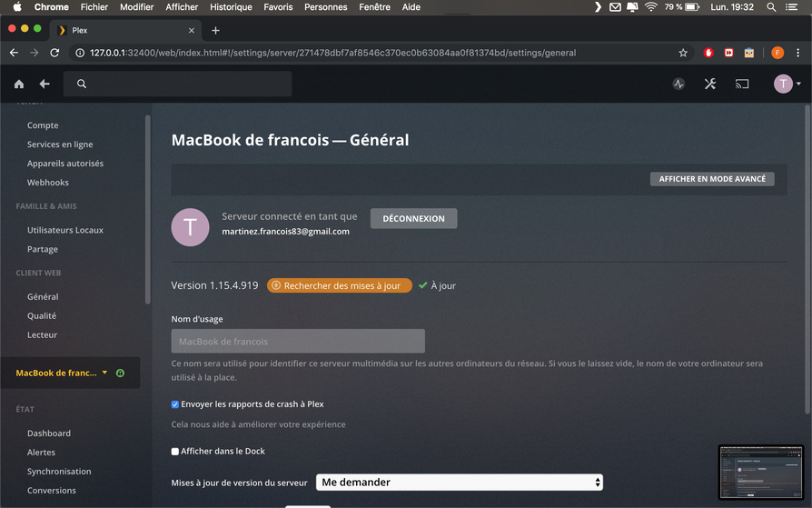Click Rechercher des mises à jour
This screenshot has height=508, width=812.
click(x=340, y=285)
